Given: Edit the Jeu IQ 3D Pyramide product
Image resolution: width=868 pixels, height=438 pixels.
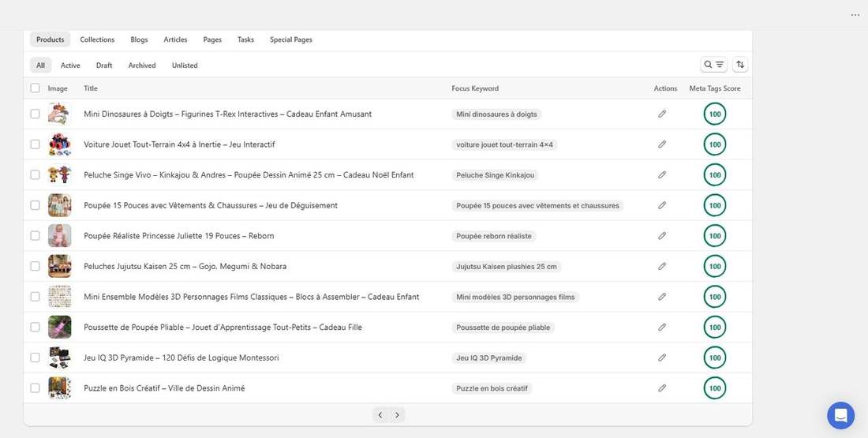Looking at the screenshot, I should pyautogui.click(x=661, y=358).
